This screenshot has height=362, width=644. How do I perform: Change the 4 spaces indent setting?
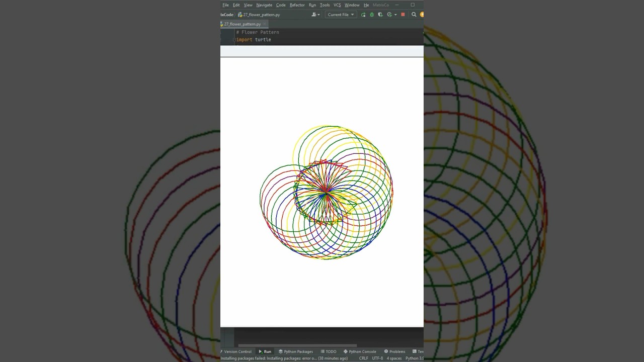tap(394, 358)
